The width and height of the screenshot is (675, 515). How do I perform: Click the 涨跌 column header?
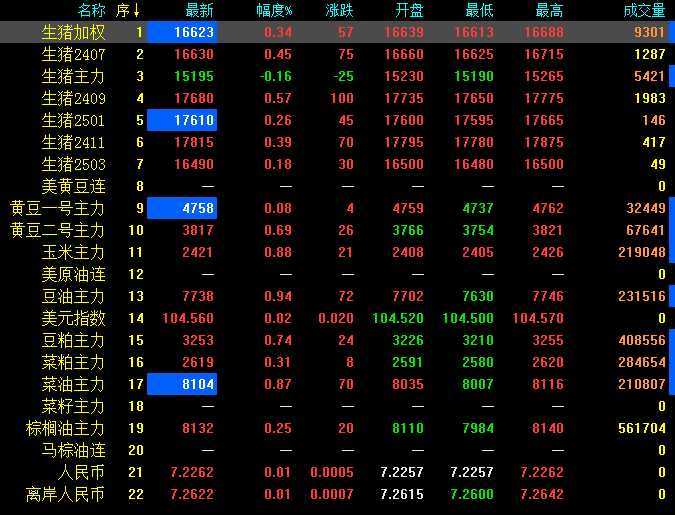[339, 10]
